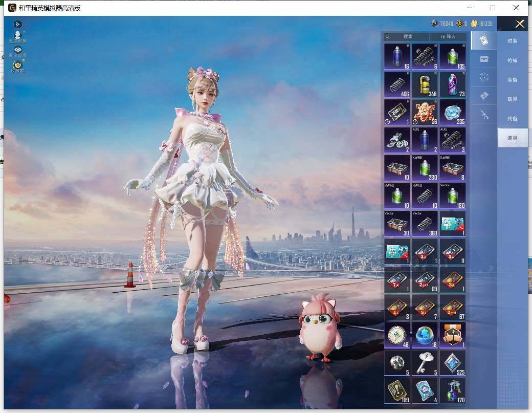Viewport: 532px width, 413px height.
Task: Open the 收藏家 collector icon
Action: click(x=17, y=67)
